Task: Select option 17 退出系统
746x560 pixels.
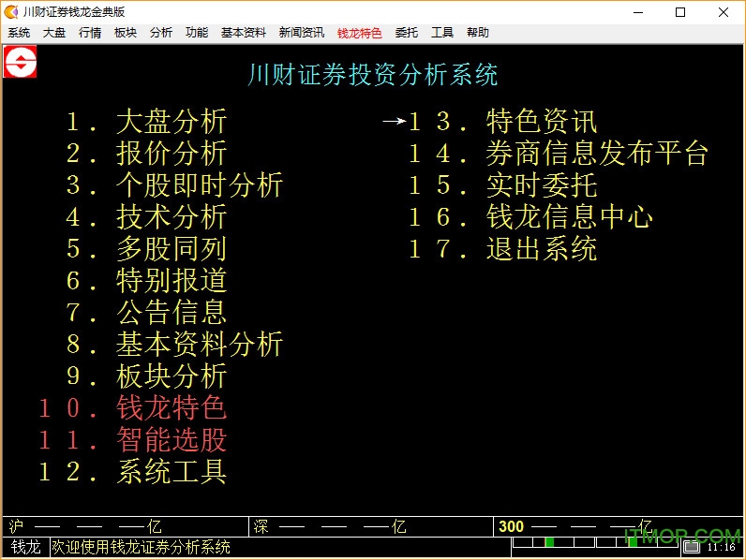Action: (502, 248)
